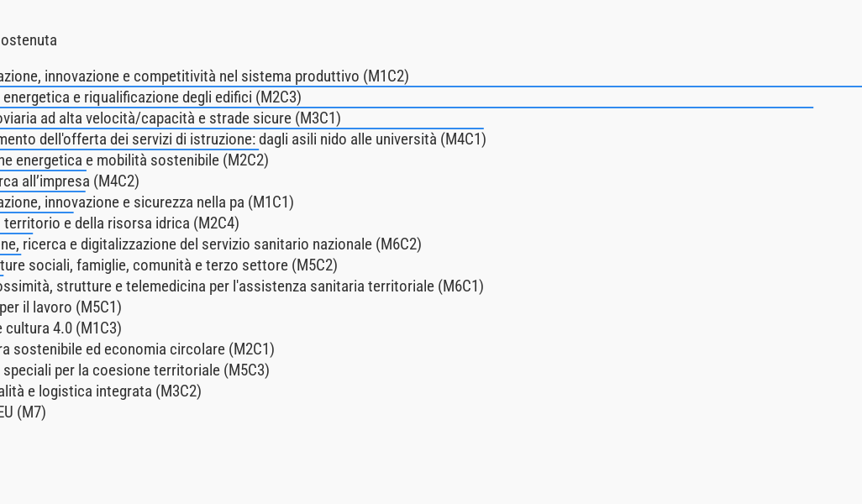Click the "ostenuta" heading text
The height and width of the screenshot is (504, 862).
29,40
